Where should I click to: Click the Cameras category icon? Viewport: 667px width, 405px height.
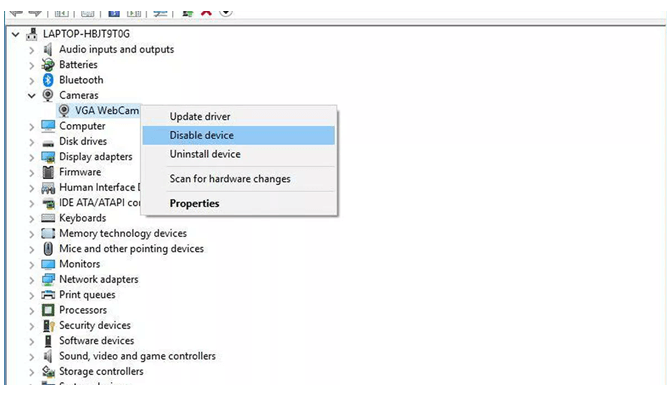click(48, 95)
